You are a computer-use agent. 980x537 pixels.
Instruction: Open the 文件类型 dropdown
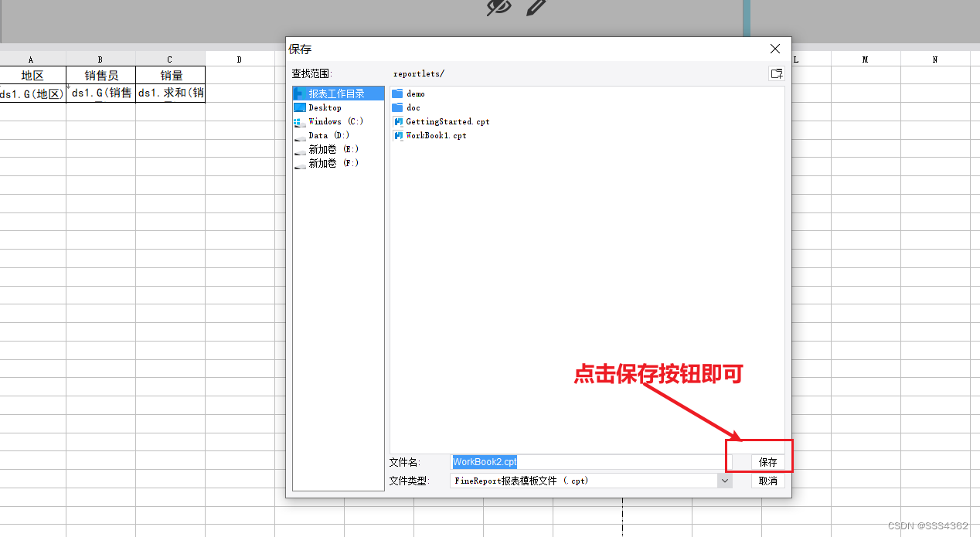pos(724,481)
